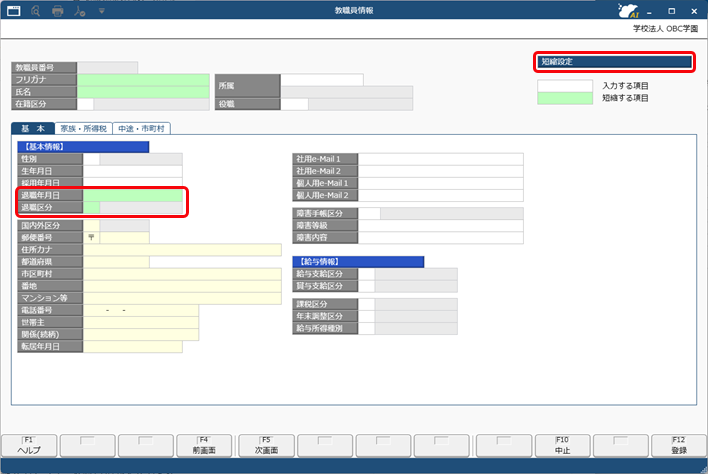
Task: Click the F12 登録 button
Action: (x=678, y=445)
